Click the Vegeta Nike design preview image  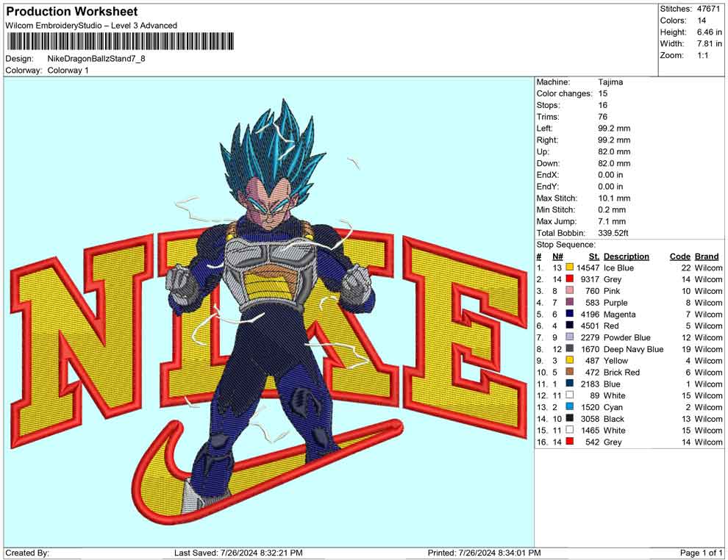point(269,312)
